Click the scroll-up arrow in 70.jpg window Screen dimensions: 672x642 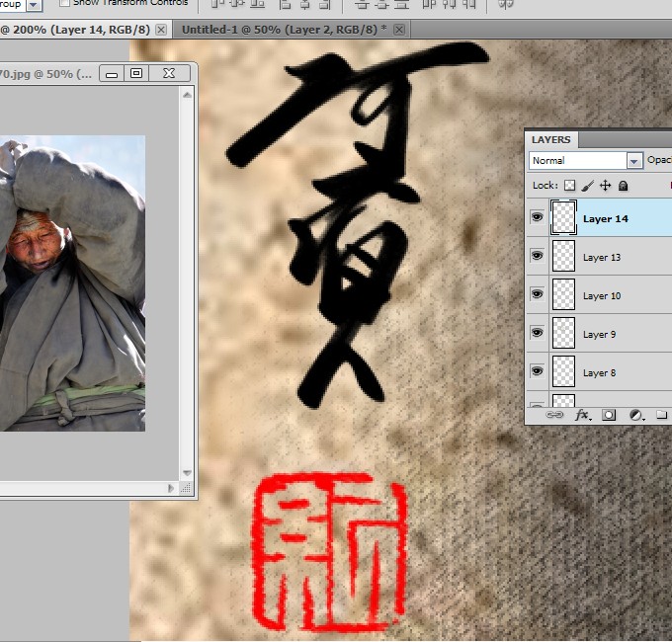tap(187, 95)
